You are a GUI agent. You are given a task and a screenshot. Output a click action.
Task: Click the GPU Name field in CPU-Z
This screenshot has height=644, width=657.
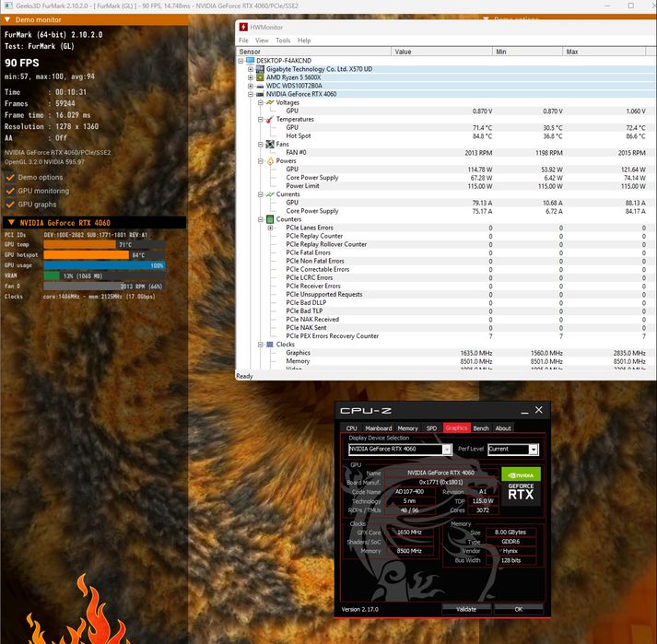(440, 473)
